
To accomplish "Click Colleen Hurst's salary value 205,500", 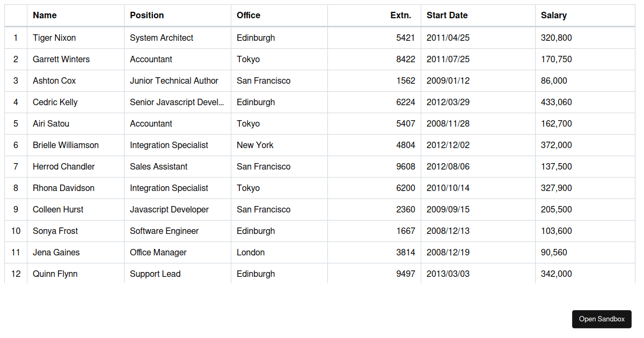I will coord(555,209).
